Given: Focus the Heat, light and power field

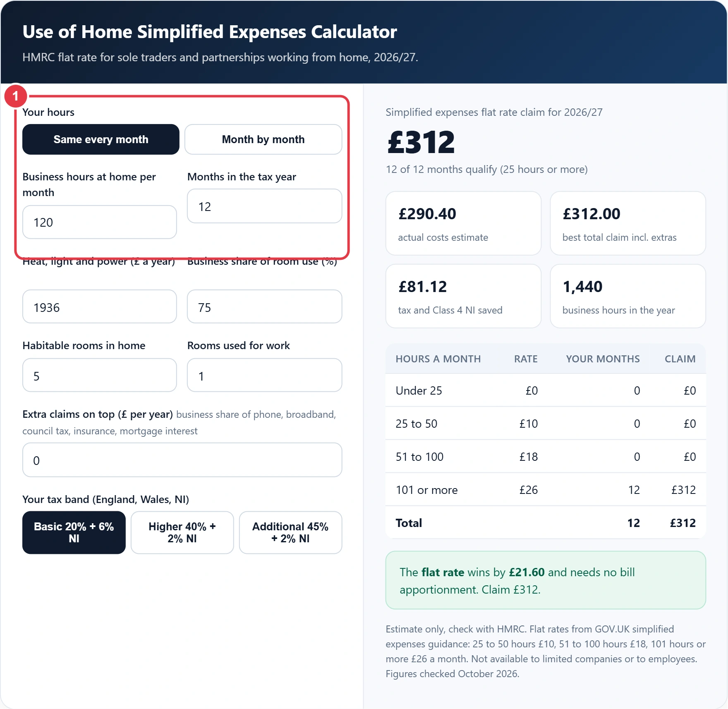Looking at the screenshot, I should [x=100, y=307].
